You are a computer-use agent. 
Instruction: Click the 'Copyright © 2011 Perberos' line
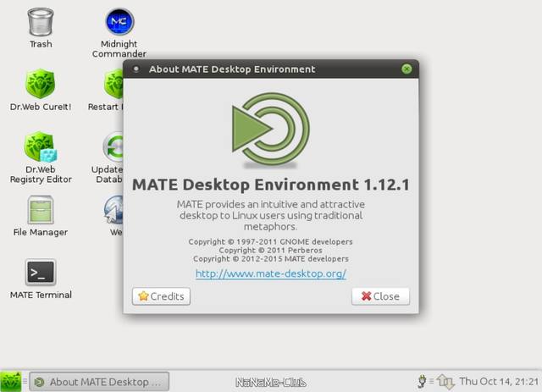(x=271, y=250)
